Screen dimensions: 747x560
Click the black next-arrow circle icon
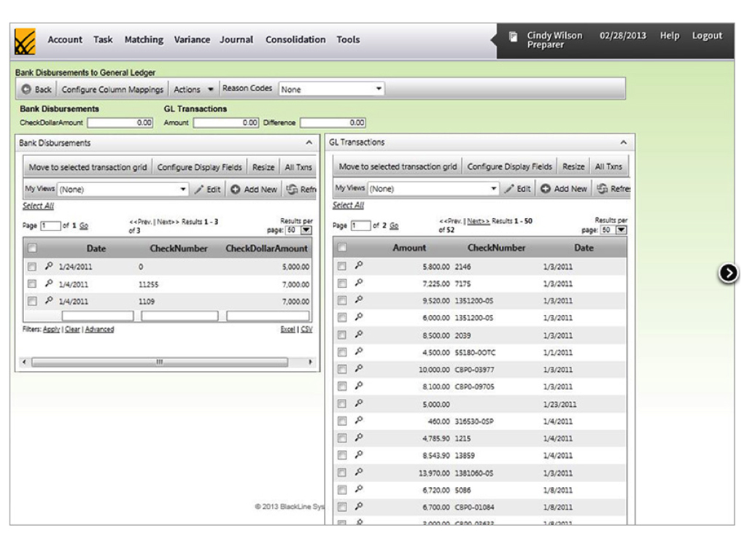728,273
